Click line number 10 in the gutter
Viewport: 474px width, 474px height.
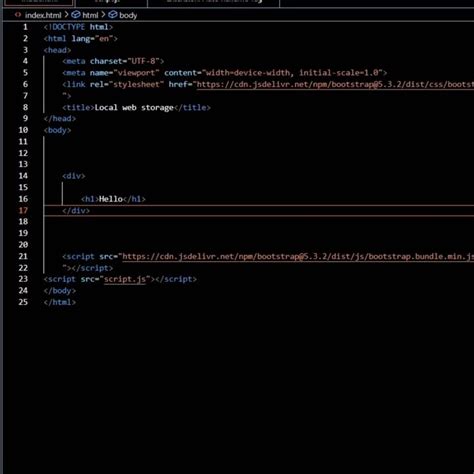[23, 130]
